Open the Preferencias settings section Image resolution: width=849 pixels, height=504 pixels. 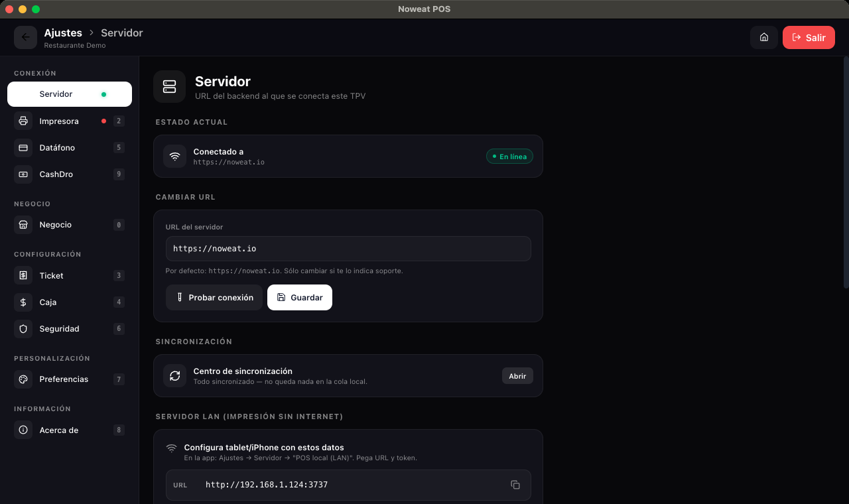coord(70,379)
